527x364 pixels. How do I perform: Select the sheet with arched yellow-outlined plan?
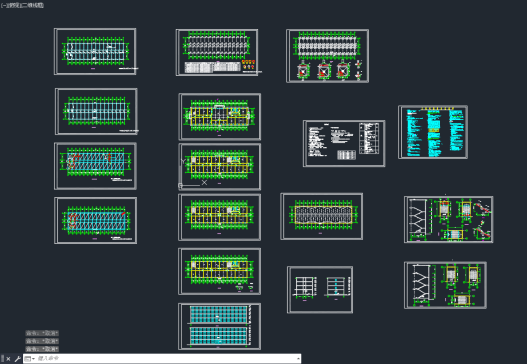(x=322, y=216)
